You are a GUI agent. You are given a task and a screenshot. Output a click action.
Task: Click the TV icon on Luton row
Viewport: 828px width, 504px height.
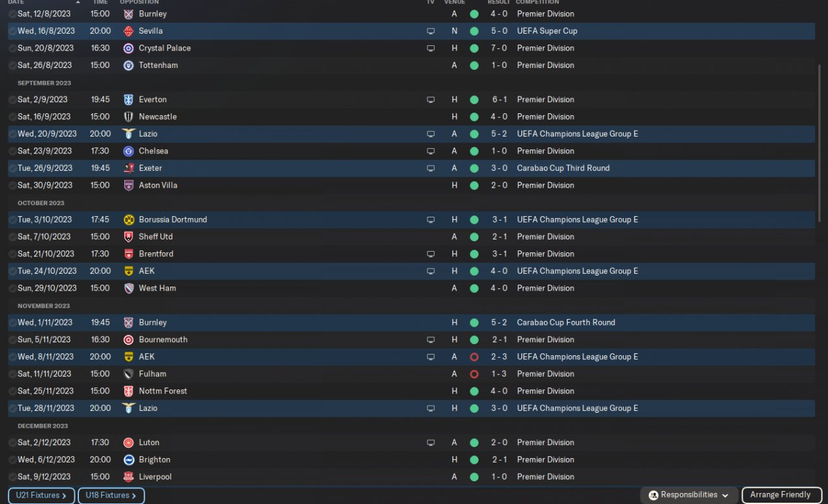pyautogui.click(x=431, y=443)
